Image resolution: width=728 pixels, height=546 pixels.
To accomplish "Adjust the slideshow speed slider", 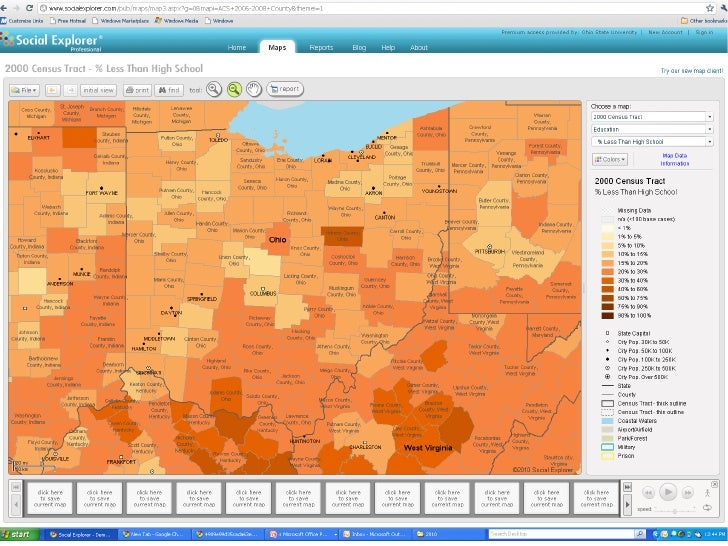I will point(675,509).
